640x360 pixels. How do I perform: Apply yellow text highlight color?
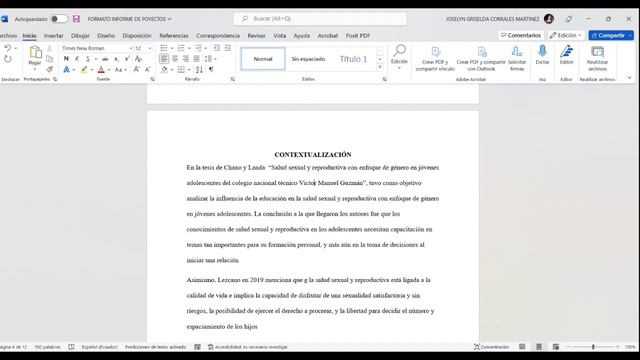coord(84,70)
